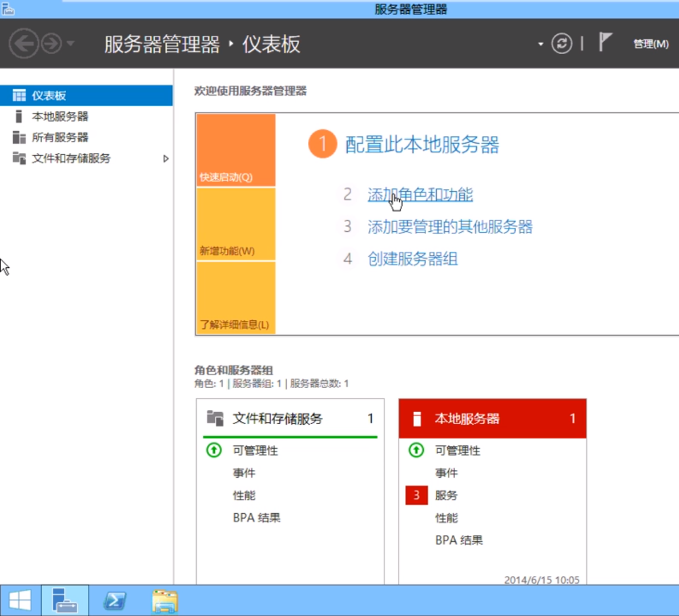The width and height of the screenshot is (679, 616).
Task: Click 性能 in 文件和存储服务 tile
Action: (x=244, y=495)
